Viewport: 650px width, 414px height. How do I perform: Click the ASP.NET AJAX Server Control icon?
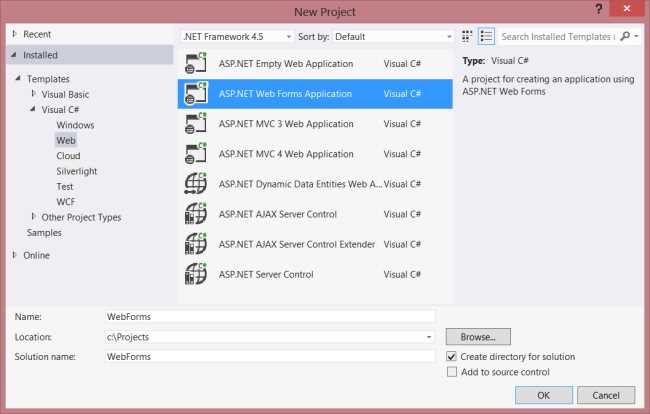coord(196,214)
